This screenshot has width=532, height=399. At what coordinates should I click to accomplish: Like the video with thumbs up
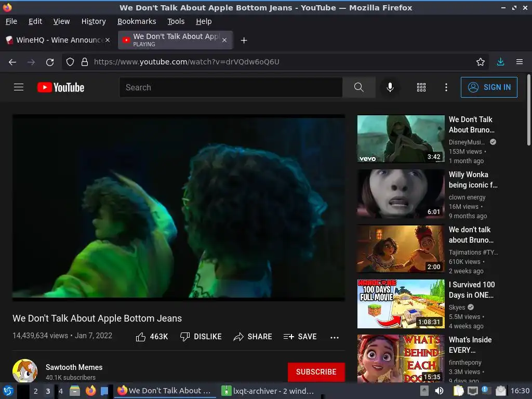pyautogui.click(x=152, y=337)
